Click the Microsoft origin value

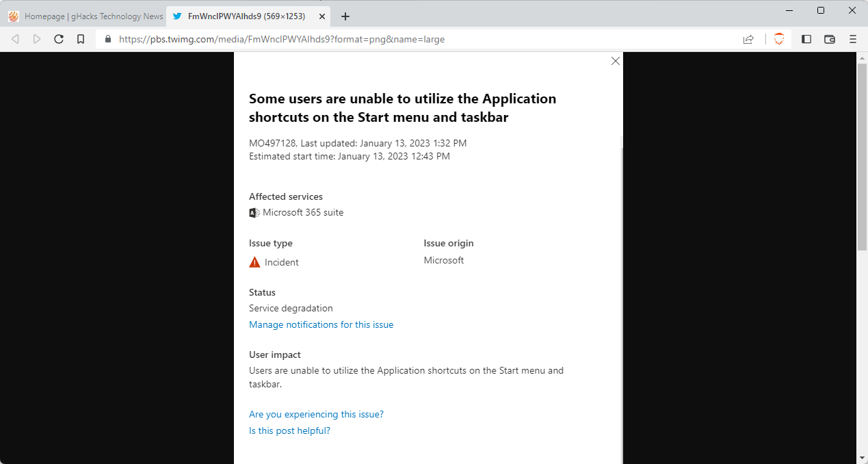point(444,260)
